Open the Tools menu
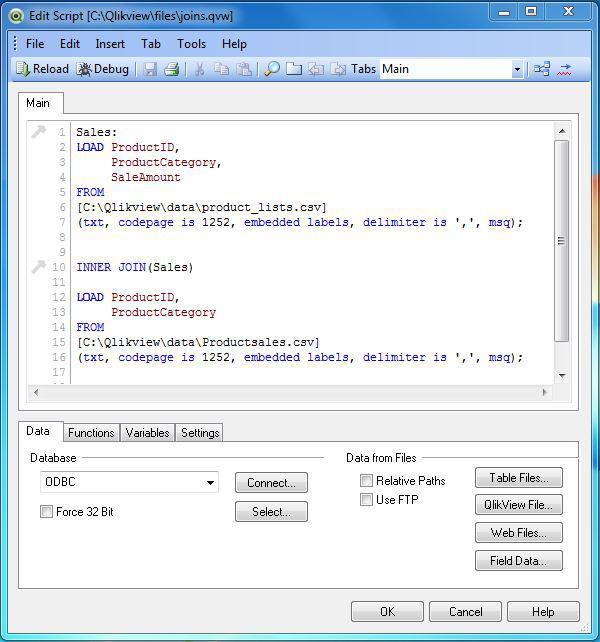This screenshot has height=642, width=600. tap(191, 44)
